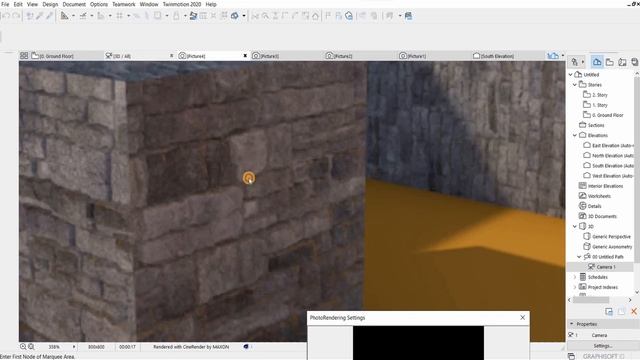This screenshot has height=360, width=640.
Task: Select Generic Perspective in Navigator
Action: [x=607, y=236]
